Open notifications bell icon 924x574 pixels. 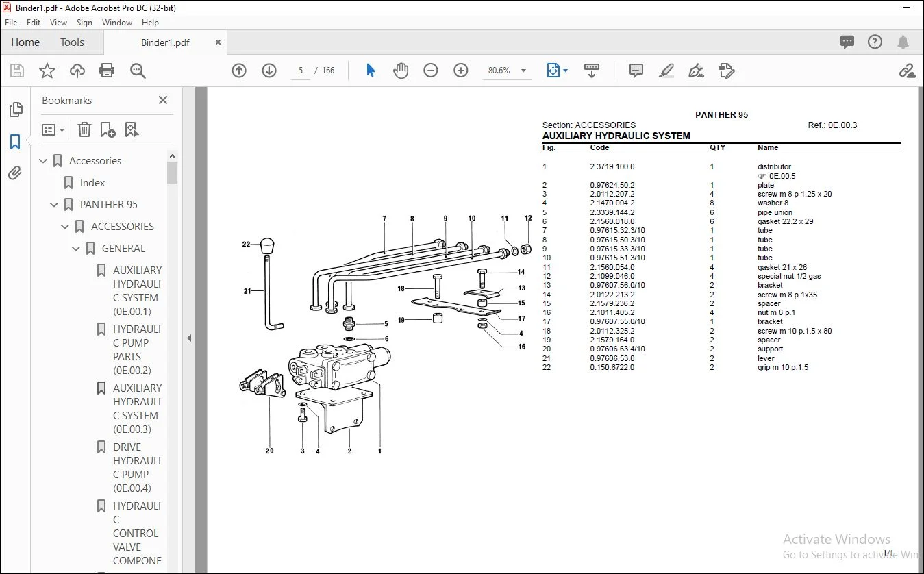[903, 42]
